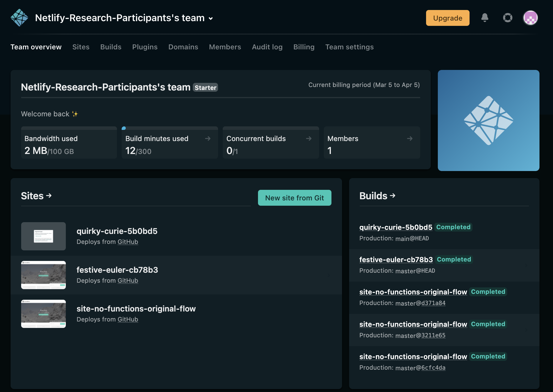Click the New site from Git button
The width and height of the screenshot is (553, 392).
294,198
